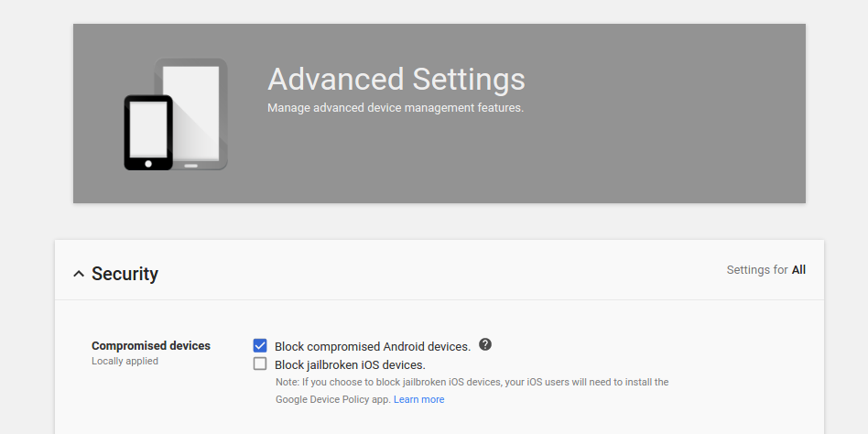
Task: Click the Security section heading text
Action: point(125,274)
